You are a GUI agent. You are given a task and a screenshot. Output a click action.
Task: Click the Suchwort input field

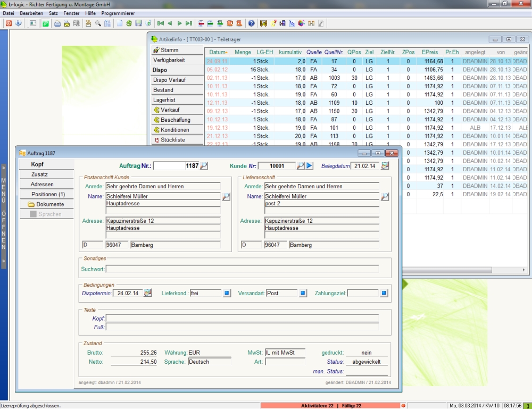243,269
